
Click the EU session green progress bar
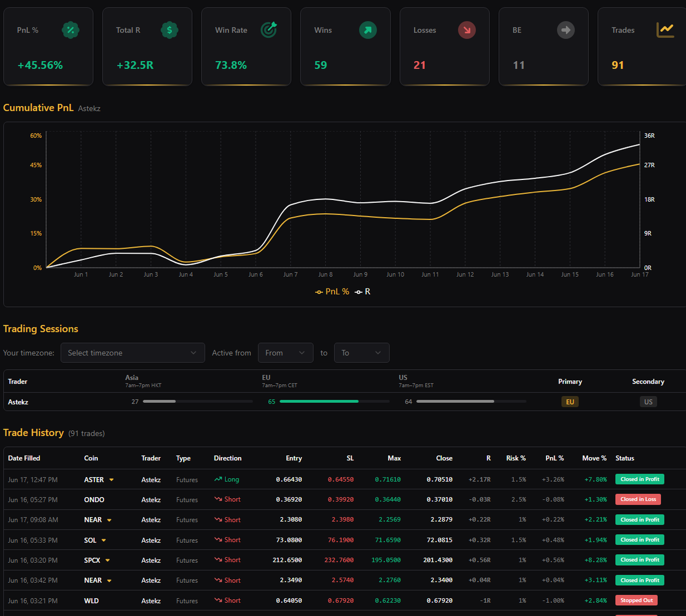click(334, 402)
